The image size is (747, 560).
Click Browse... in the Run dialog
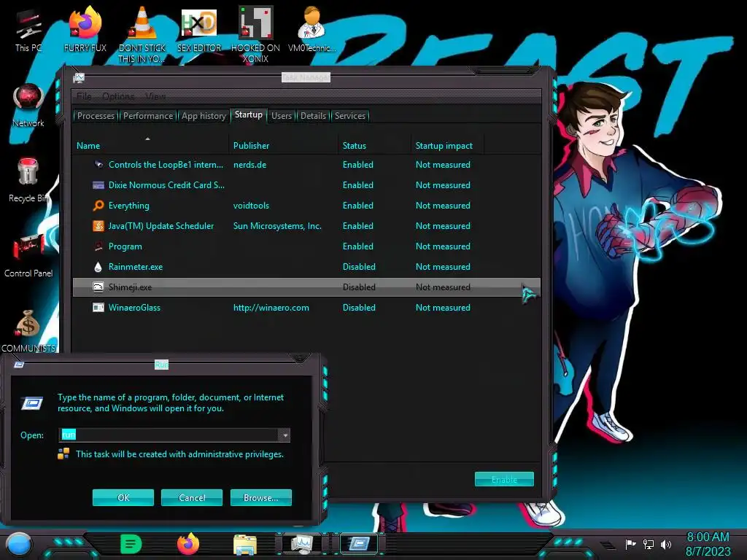point(260,497)
